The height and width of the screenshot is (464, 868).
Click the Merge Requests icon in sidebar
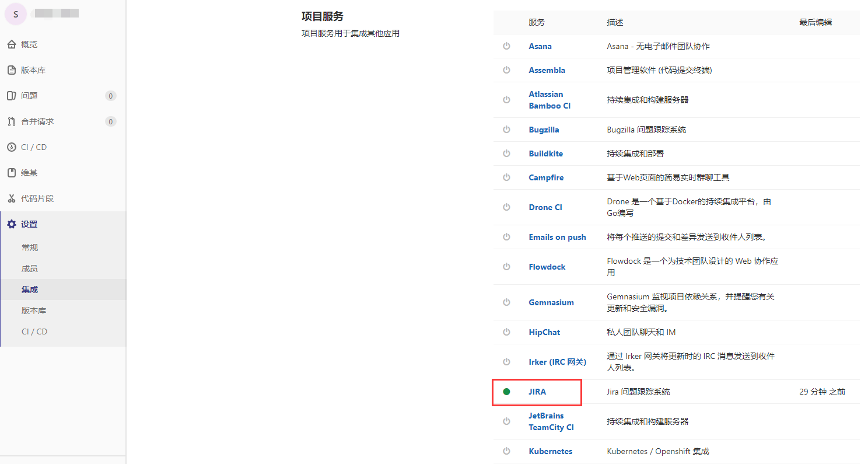point(12,121)
